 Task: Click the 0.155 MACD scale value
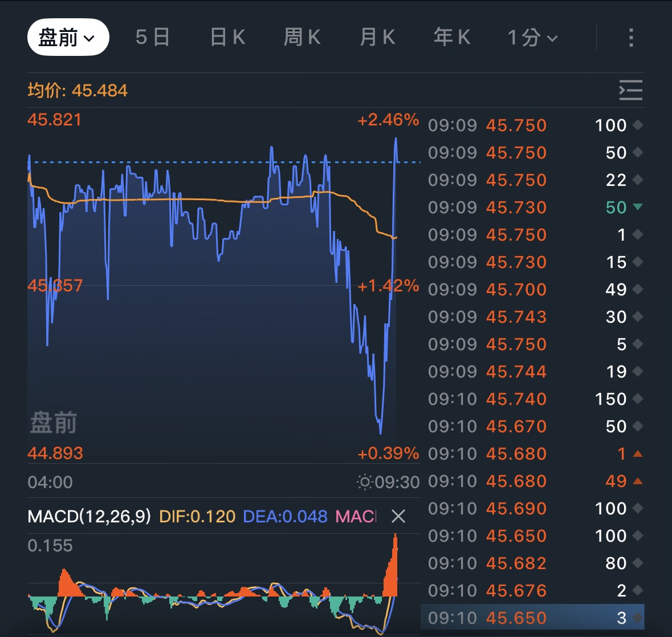[x=50, y=546]
